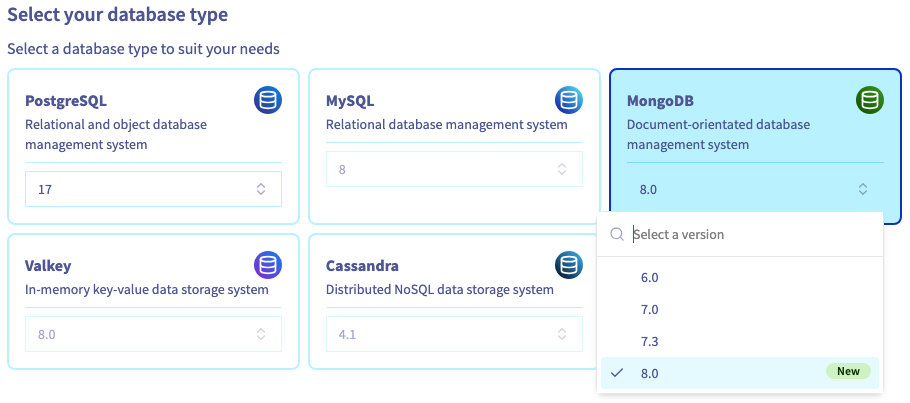Click the green MongoDB database icon
The width and height of the screenshot is (910, 403).
869,100
